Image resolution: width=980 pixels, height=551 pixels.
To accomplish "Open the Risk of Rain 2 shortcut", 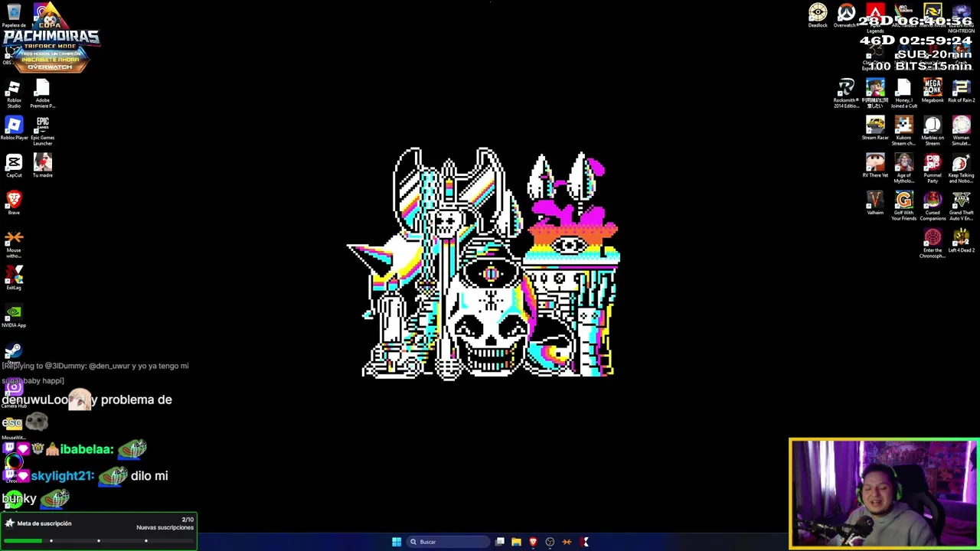I will pyautogui.click(x=961, y=90).
